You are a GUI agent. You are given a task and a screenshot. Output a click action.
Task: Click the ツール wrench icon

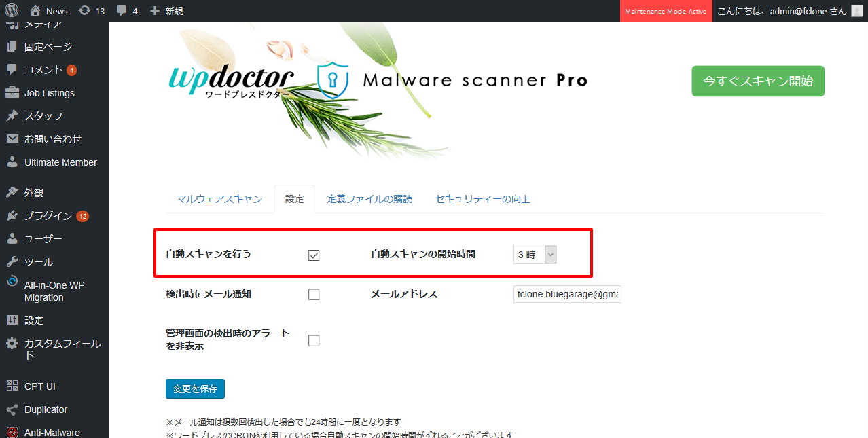tap(12, 262)
